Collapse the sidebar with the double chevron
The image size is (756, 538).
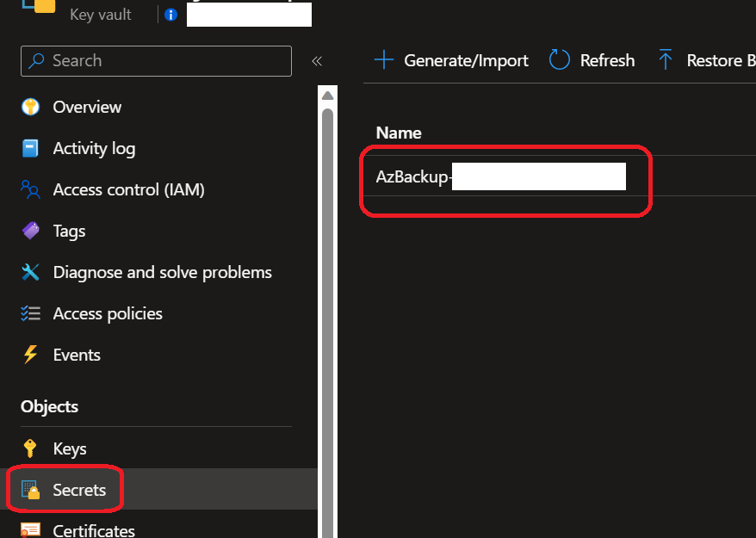[x=317, y=61]
